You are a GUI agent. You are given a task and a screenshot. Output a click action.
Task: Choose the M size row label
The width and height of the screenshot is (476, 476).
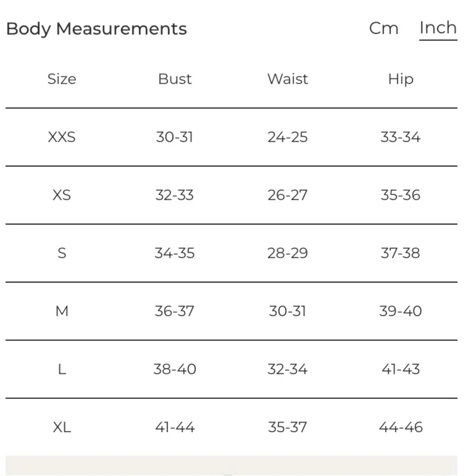61,311
